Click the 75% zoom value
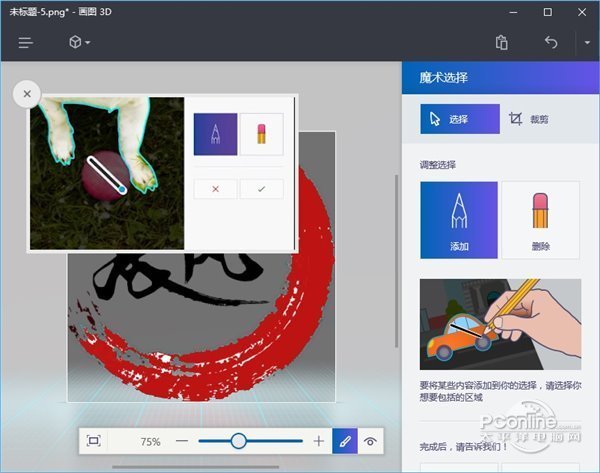 [x=150, y=442]
